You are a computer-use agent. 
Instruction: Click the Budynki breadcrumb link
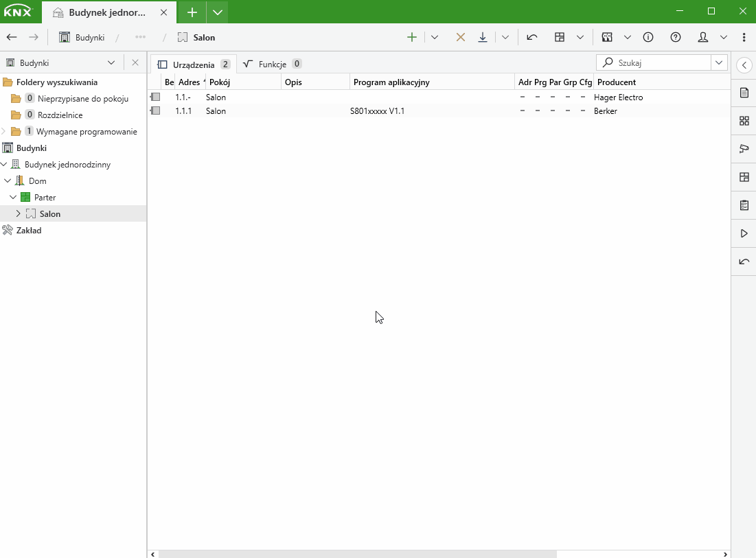point(89,38)
